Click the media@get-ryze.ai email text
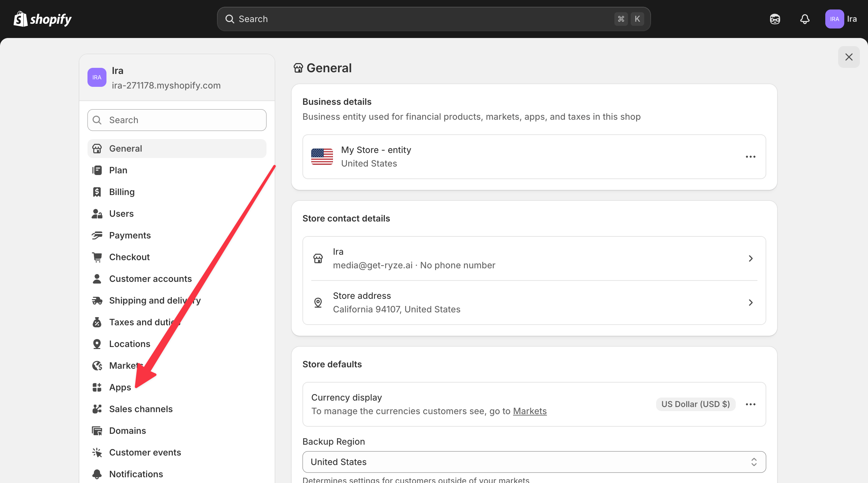 pos(373,265)
